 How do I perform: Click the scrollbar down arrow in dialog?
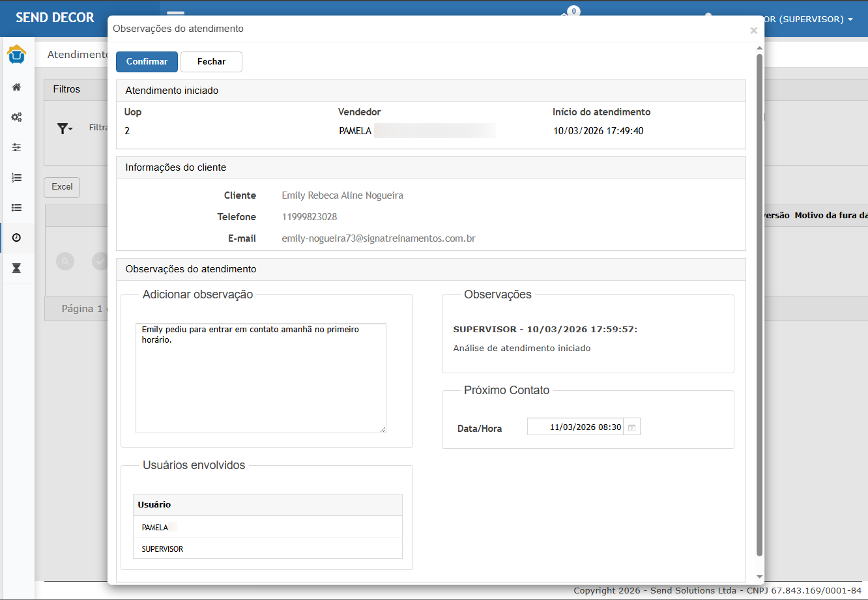(759, 577)
